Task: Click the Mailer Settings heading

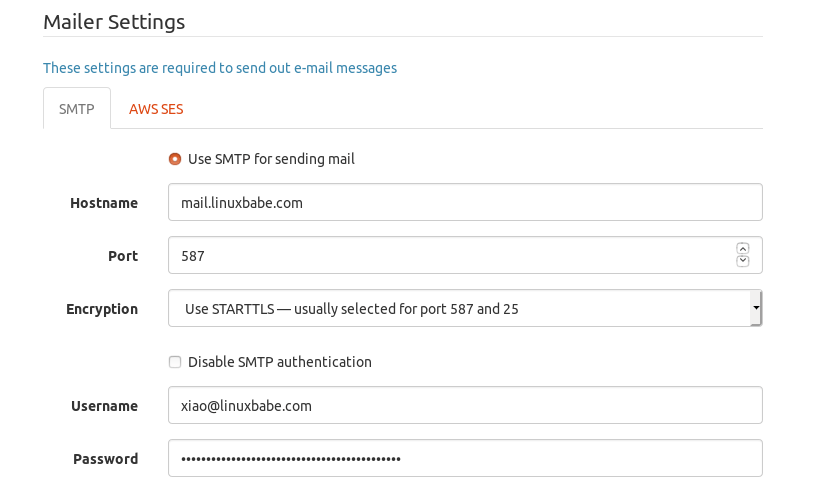Action: pos(114,20)
